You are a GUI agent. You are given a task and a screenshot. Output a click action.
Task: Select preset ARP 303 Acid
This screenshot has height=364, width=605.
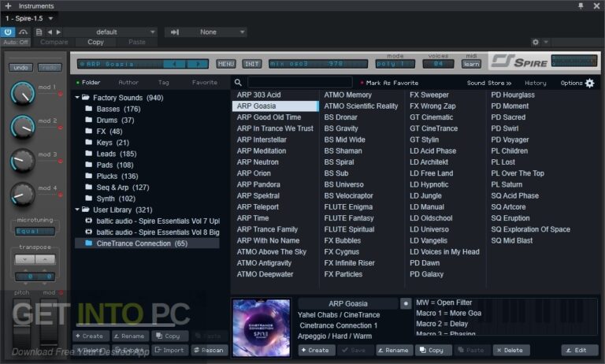click(x=259, y=95)
